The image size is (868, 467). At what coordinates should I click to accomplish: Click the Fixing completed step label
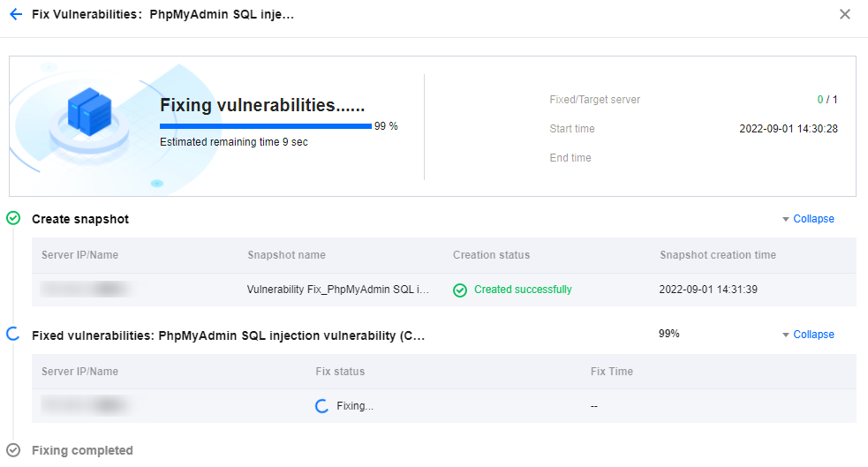(x=82, y=450)
